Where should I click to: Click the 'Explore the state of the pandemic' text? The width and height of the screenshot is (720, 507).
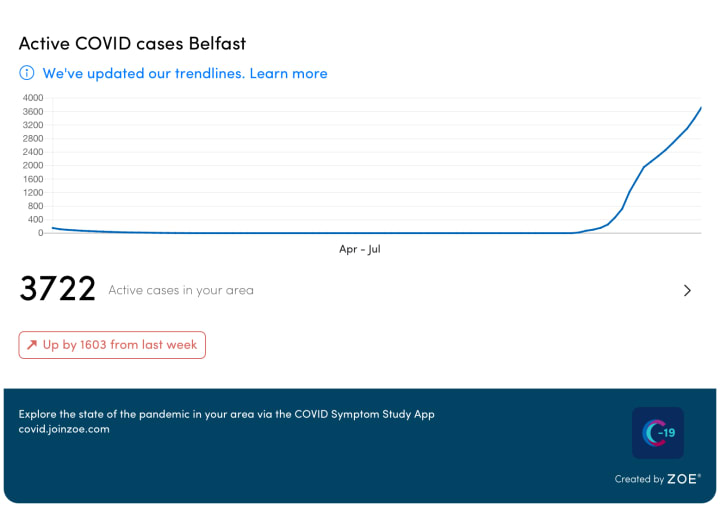[x=226, y=414]
